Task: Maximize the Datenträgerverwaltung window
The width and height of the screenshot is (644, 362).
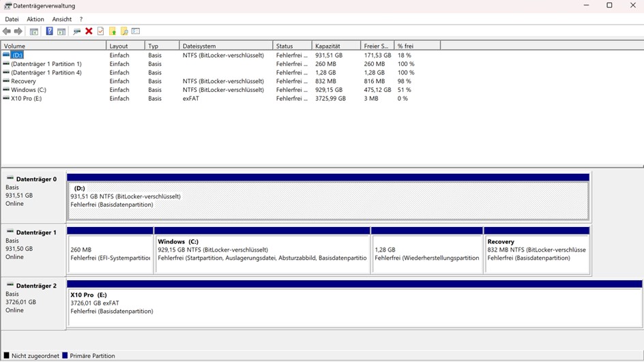Action: (609, 5)
